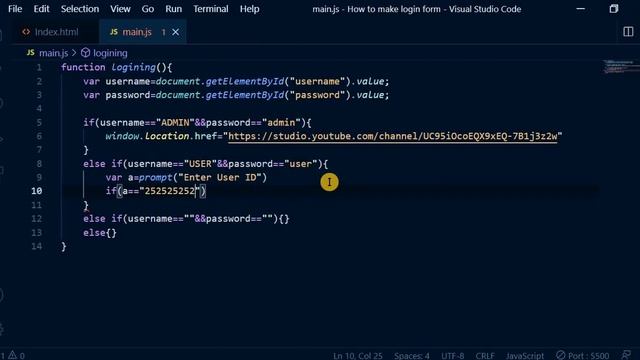Viewport: 640px width, 360px height.
Task: Open the Go menu
Action: 148,9
